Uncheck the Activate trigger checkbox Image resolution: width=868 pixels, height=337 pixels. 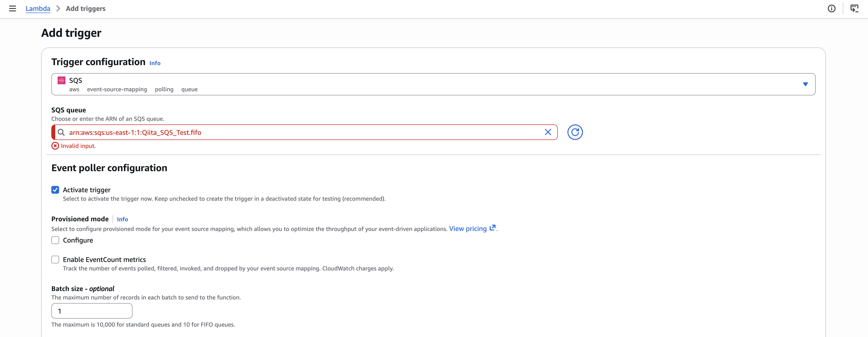point(55,190)
